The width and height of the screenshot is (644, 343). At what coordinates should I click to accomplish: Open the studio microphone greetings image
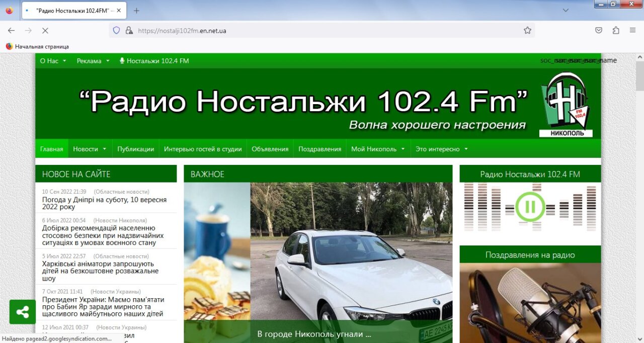[x=530, y=303]
